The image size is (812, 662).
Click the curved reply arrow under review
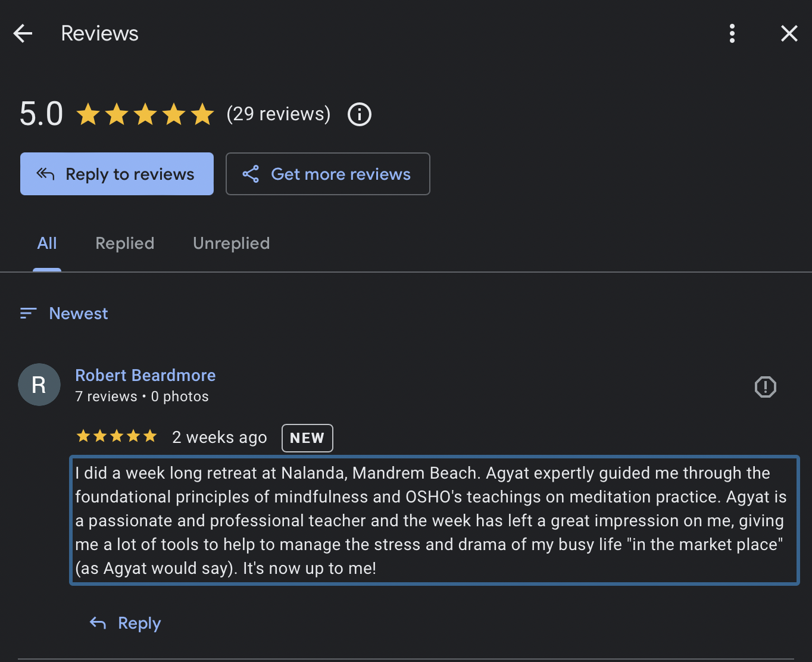98,623
